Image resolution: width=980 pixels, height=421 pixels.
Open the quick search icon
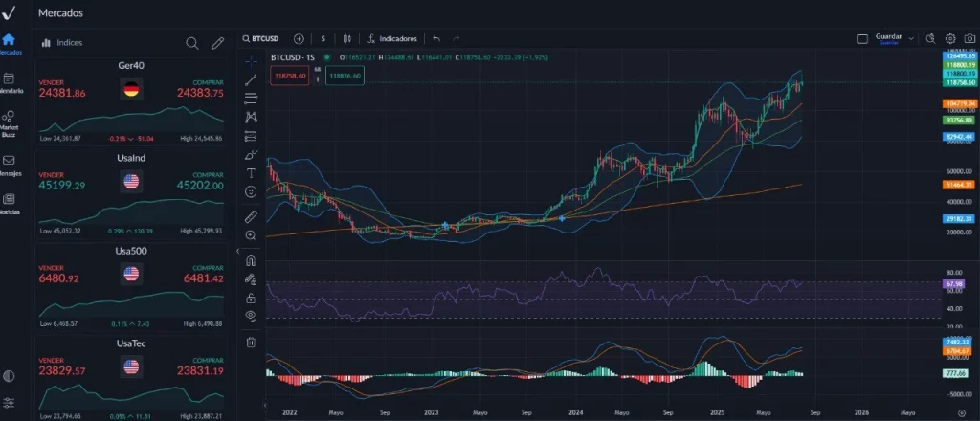click(x=930, y=38)
